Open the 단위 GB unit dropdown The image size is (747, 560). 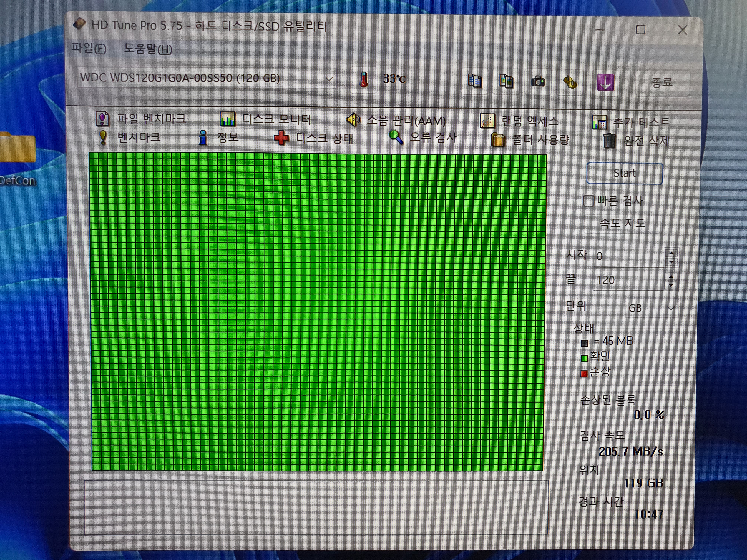tap(651, 308)
